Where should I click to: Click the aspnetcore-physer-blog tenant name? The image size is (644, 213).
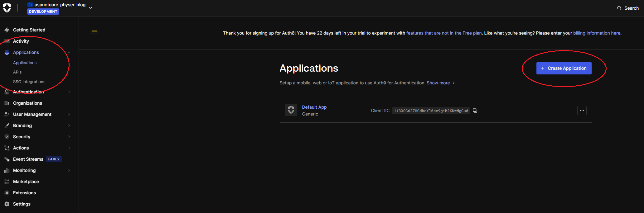60,5
